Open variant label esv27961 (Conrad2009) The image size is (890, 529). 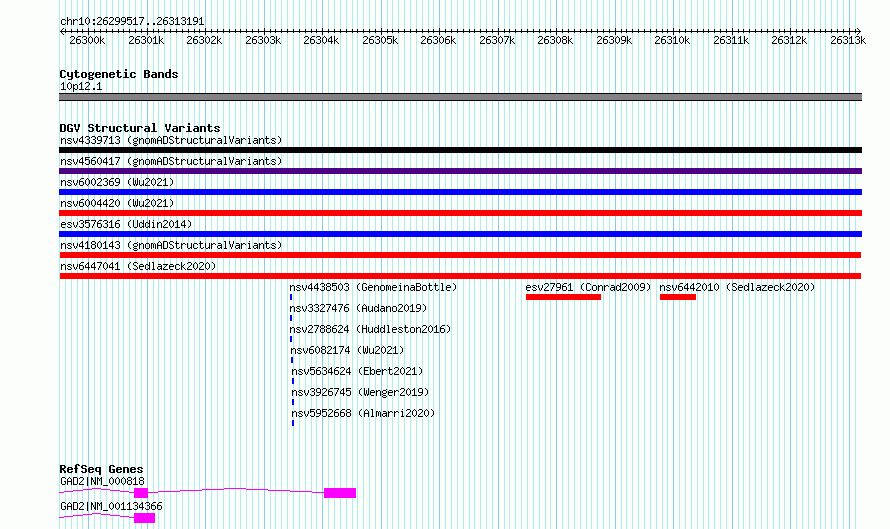[x=588, y=287]
